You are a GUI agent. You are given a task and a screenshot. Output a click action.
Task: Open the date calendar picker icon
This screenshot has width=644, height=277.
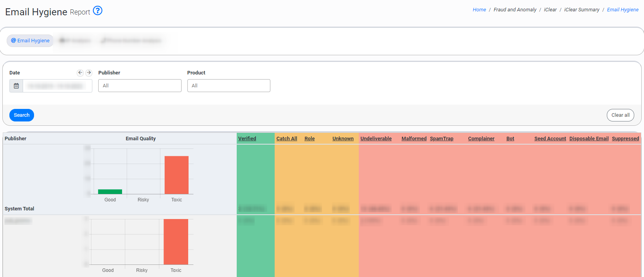coord(16,86)
